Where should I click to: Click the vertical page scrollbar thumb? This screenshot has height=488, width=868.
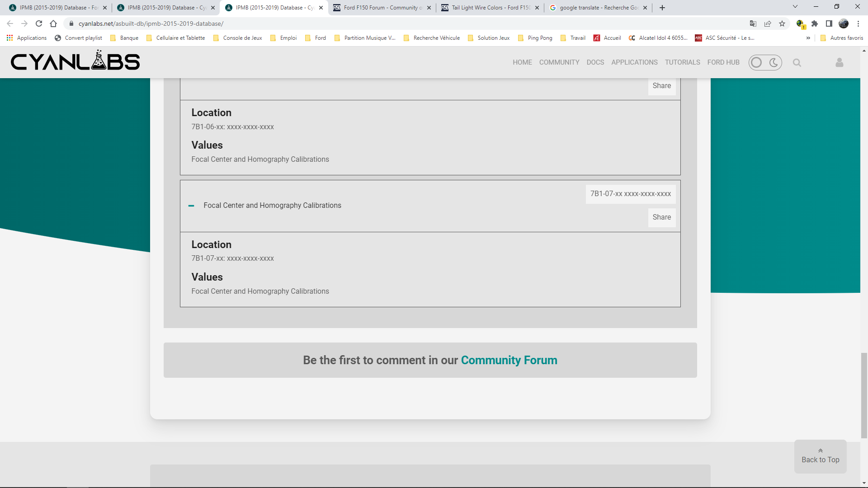point(864,395)
